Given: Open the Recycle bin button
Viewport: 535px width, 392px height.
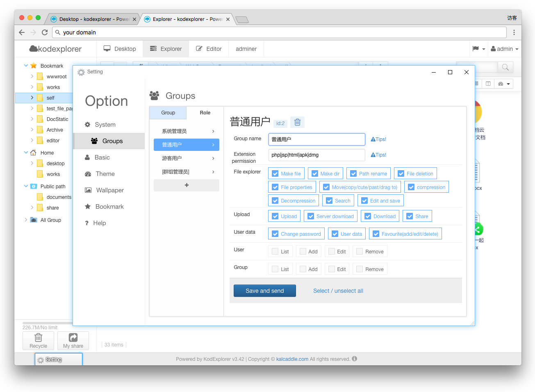Looking at the screenshot, I should coord(38,341).
